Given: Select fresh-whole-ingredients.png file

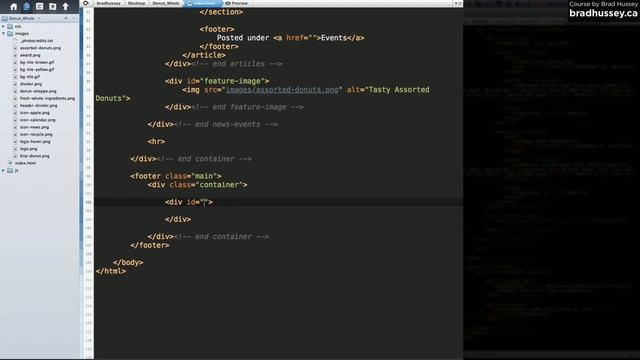Looking at the screenshot, I should (x=47, y=98).
